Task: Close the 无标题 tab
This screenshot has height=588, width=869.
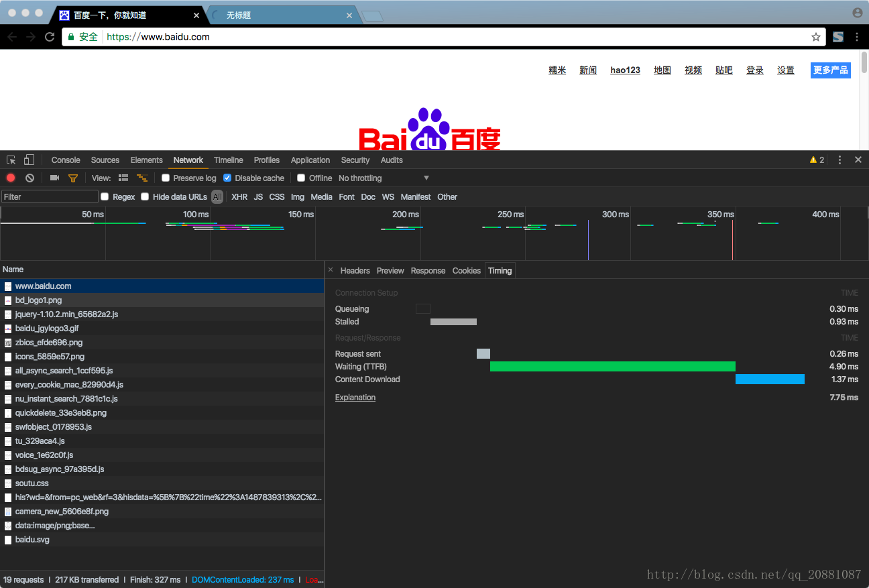Action: tap(349, 15)
